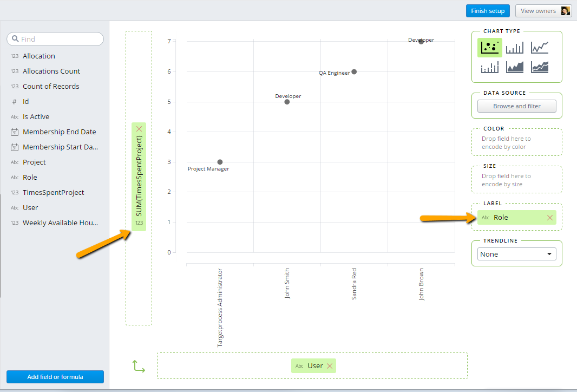
Task: Click the Abc icon beside Is Active
Action: click(15, 117)
